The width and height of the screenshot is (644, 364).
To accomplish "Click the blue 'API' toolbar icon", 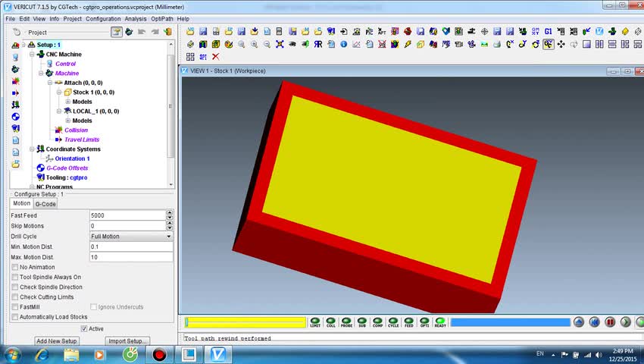I will point(203,56).
